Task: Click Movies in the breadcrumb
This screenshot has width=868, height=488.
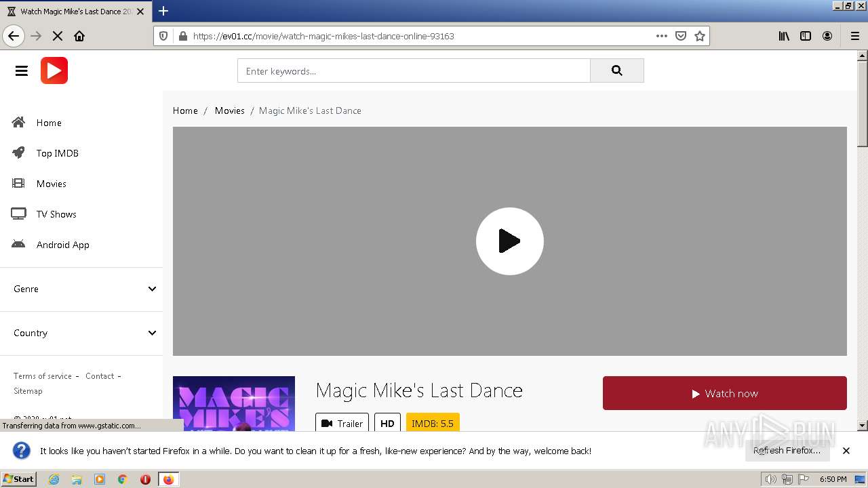Action: click(230, 110)
